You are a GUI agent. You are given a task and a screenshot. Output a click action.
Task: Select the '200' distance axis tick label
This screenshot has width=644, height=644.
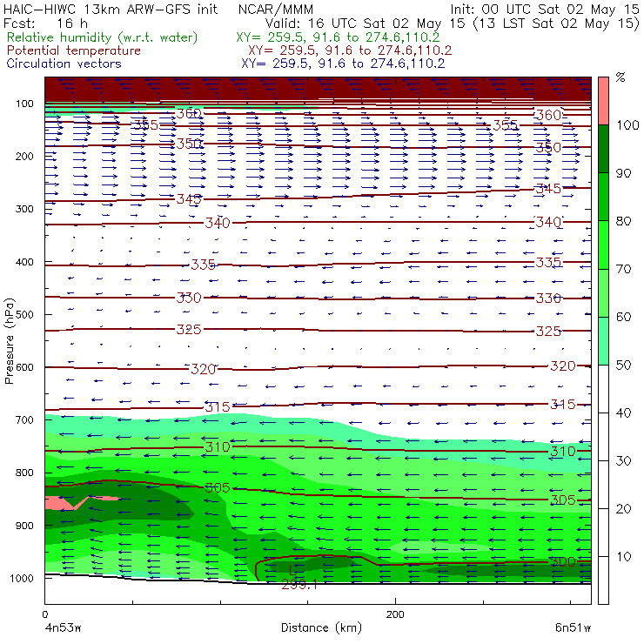point(395,614)
